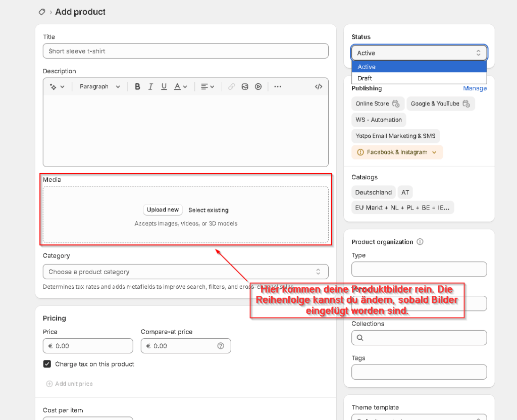The image size is (517, 420).
Task: Click Add unit price
Action: (x=70, y=384)
